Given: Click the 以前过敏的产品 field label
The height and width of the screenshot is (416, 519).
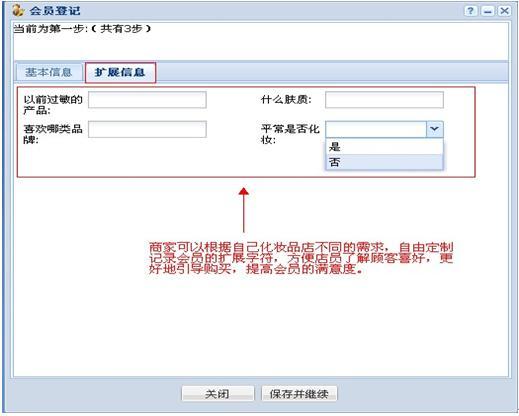Looking at the screenshot, I should (53, 104).
